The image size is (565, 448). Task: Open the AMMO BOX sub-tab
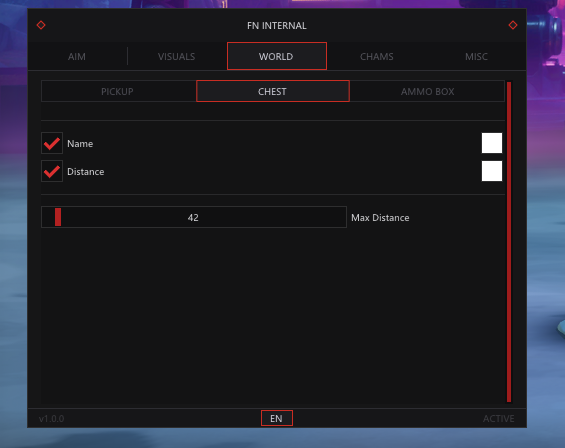(x=427, y=91)
